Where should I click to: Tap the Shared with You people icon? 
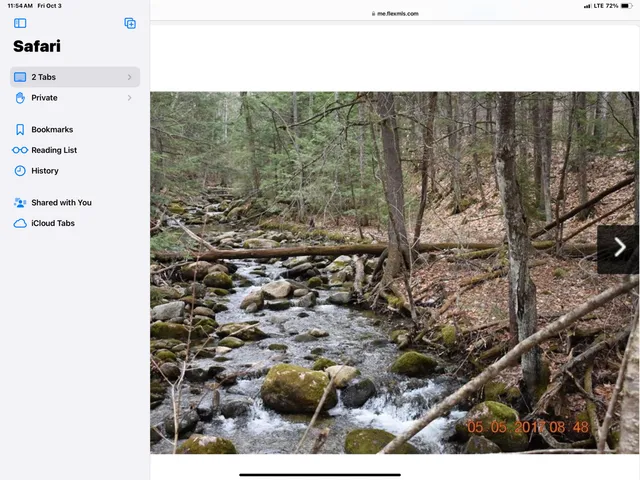20,203
